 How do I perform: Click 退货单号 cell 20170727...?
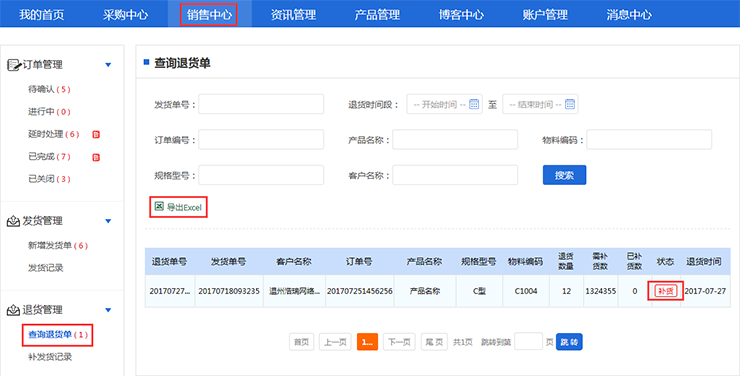click(170, 291)
